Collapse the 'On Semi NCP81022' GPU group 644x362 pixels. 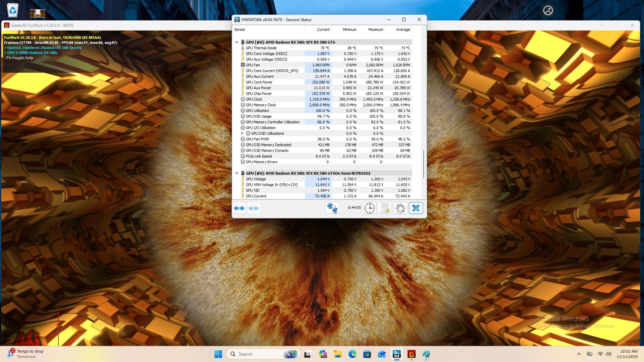pos(237,173)
